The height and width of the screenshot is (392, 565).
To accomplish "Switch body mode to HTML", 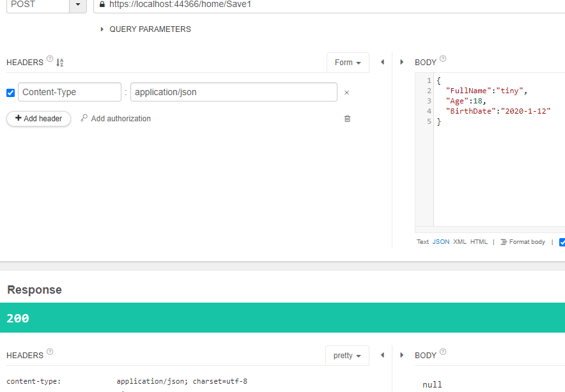I will 479,242.
